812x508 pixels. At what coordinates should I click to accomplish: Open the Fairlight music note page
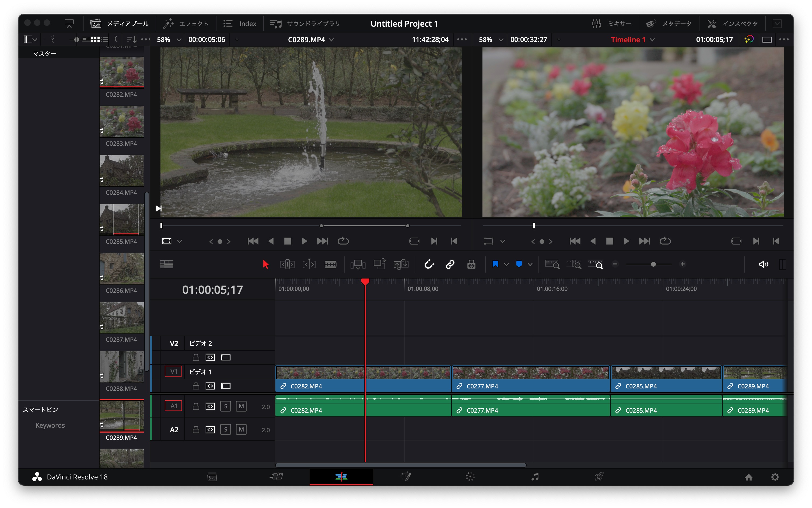click(x=535, y=476)
